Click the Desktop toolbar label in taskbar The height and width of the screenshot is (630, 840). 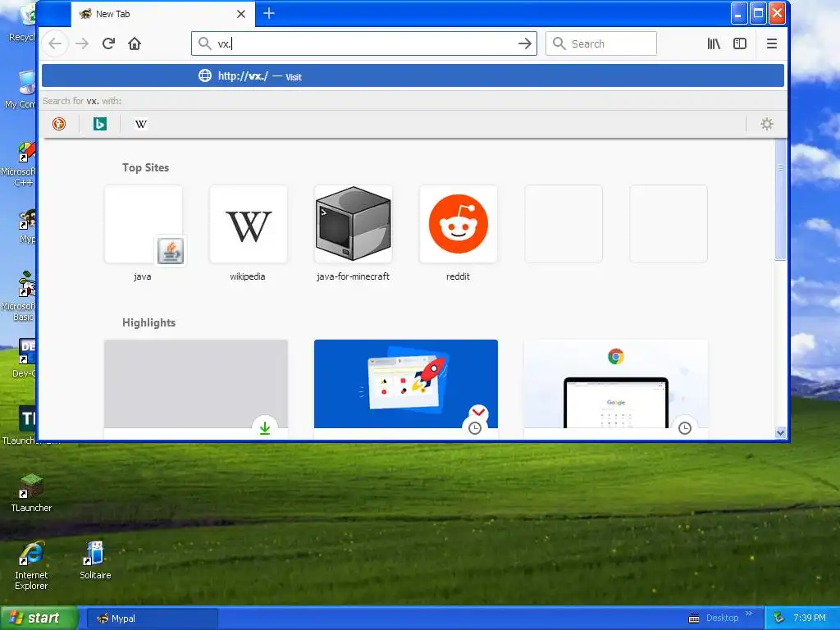[x=722, y=618]
